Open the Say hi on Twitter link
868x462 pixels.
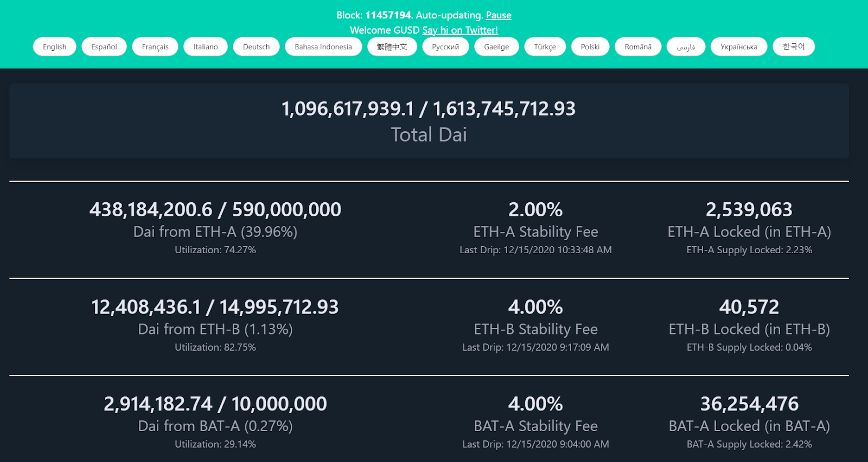click(x=459, y=30)
